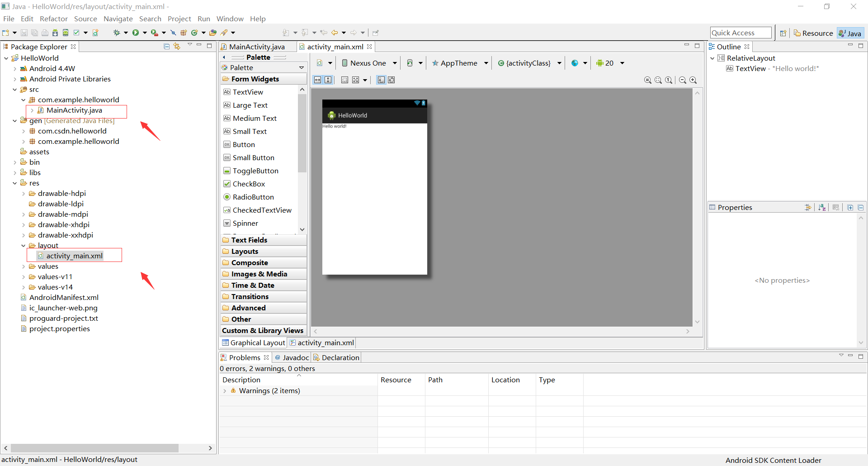Run Android Lint check icon
Viewport: 868px width, 466px height.
click(x=76, y=33)
